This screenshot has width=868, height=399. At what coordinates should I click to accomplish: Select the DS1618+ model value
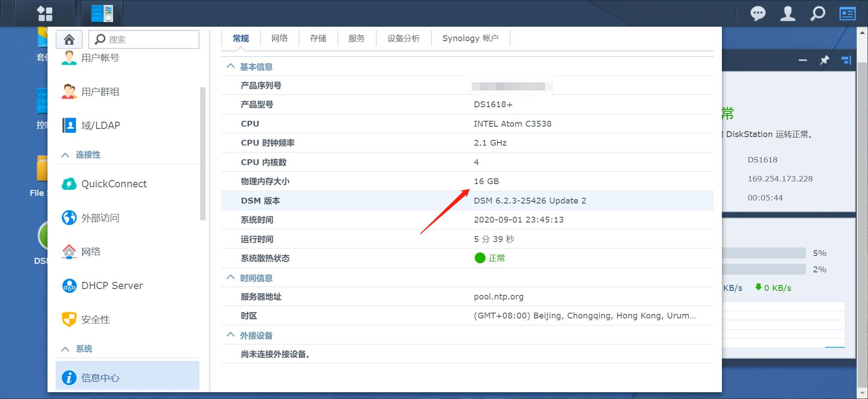tap(493, 104)
